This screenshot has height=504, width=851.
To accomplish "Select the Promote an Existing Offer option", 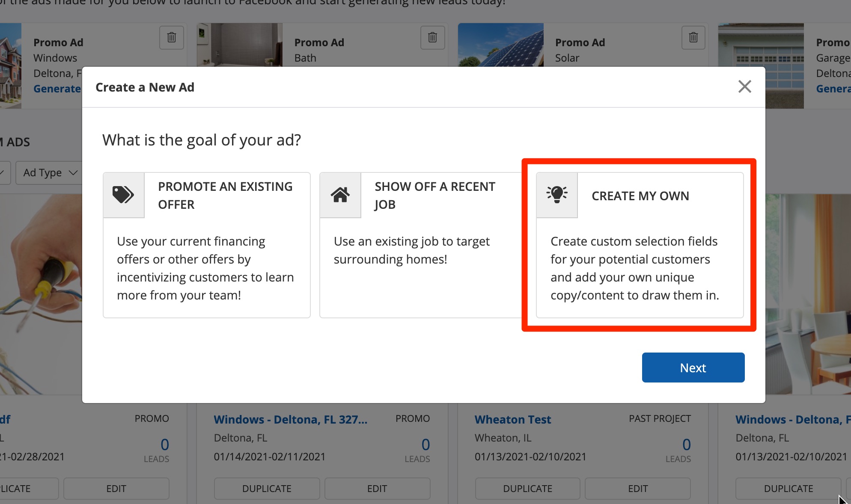I will click(x=206, y=245).
